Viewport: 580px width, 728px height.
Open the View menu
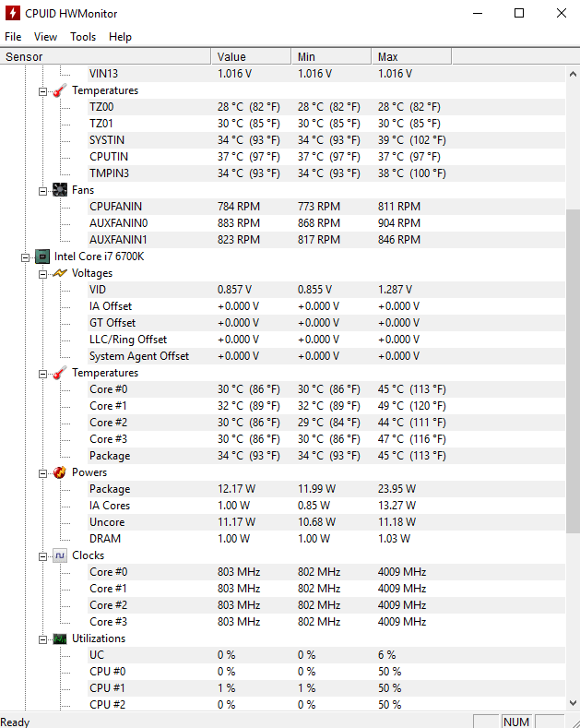[x=45, y=37]
